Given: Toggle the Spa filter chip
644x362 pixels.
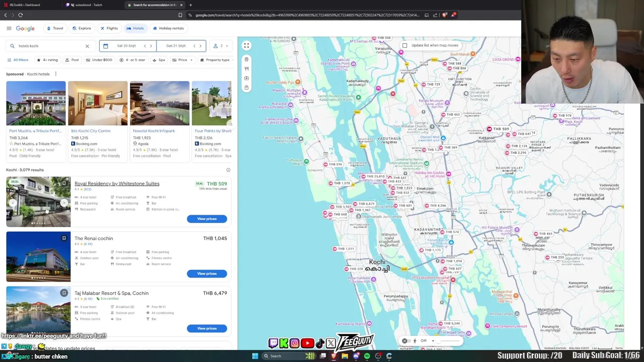Looking at the screenshot, I should click(x=158, y=60).
